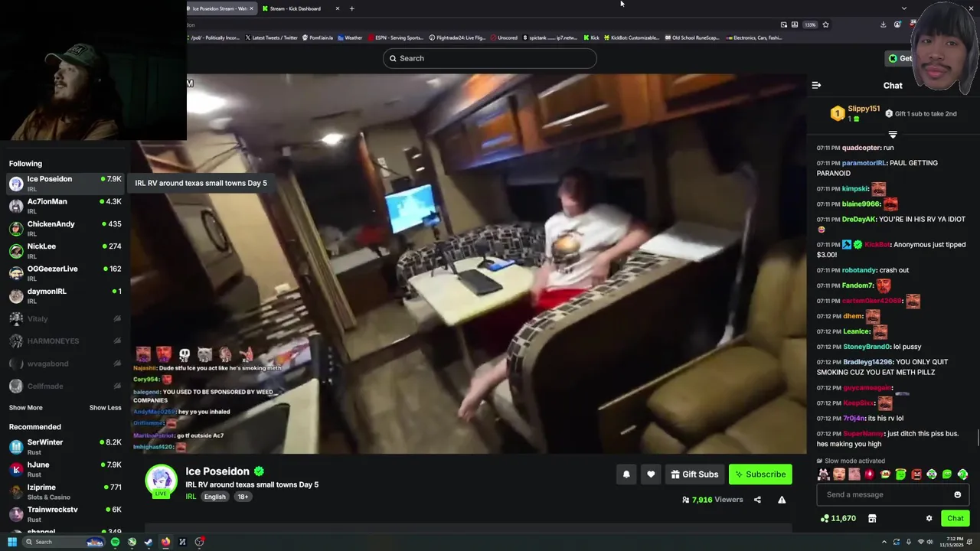The image size is (980, 551).
Task: Open Ice Poseidon channel name link
Action: pos(217,471)
